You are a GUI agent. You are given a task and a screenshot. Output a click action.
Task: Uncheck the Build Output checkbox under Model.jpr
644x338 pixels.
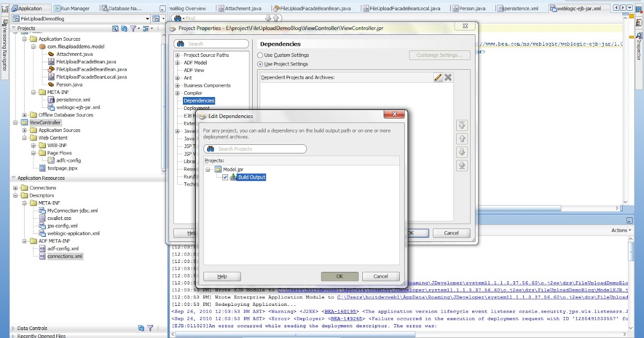point(225,177)
